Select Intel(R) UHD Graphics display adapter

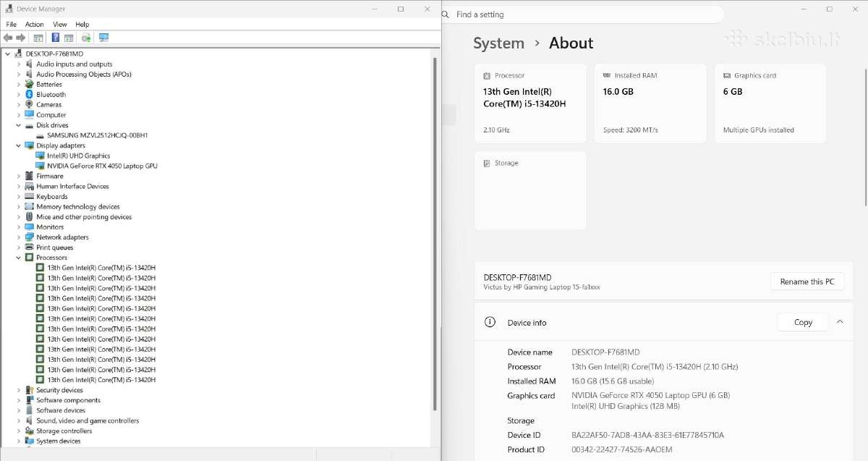pyautogui.click(x=78, y=156)
